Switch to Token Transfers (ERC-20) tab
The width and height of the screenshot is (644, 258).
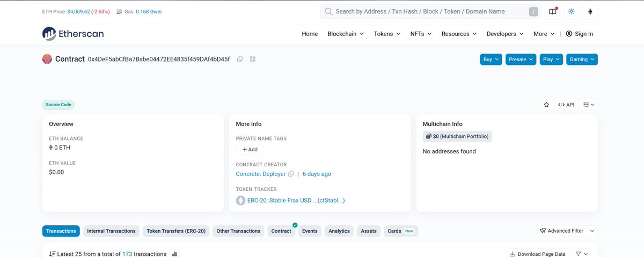click(x=176, y=231)
